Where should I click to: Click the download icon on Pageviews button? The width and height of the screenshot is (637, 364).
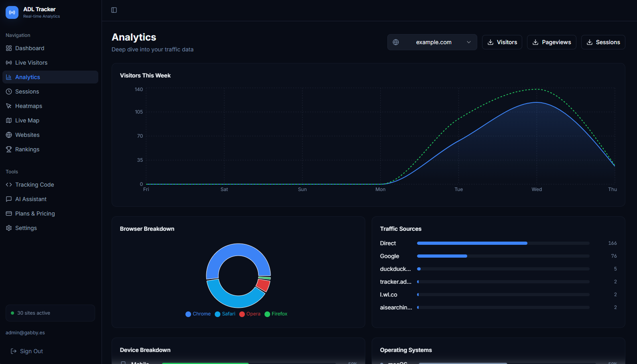tap(535, 42)
